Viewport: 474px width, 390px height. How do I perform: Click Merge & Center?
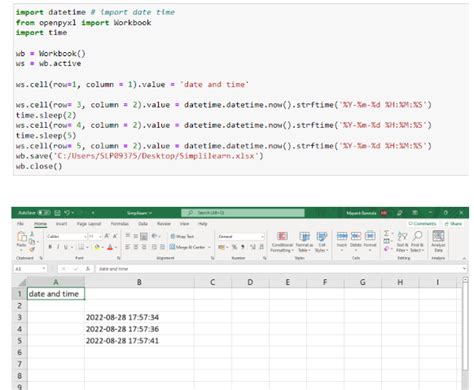point(187,247)
